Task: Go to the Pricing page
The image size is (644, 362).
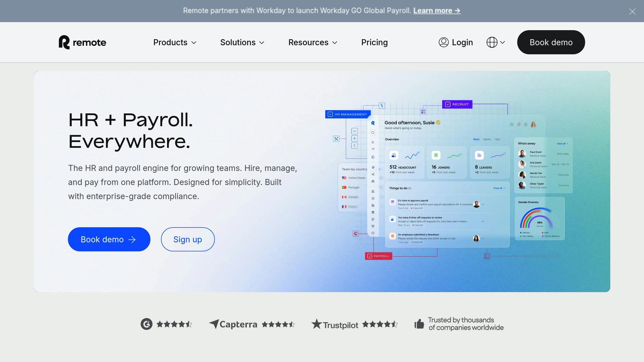Action: pos(374,42)
